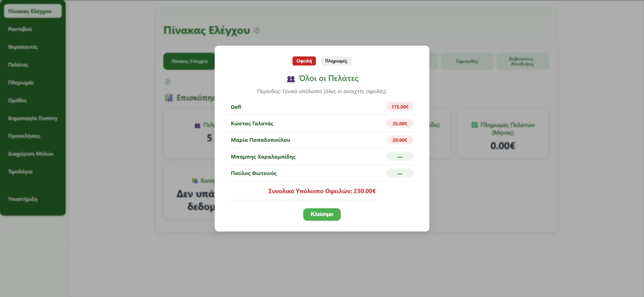Click the Συνολικό Υπόλοιπο Οφειλών total line
The image size is (644, 297).
pos(322,191)
